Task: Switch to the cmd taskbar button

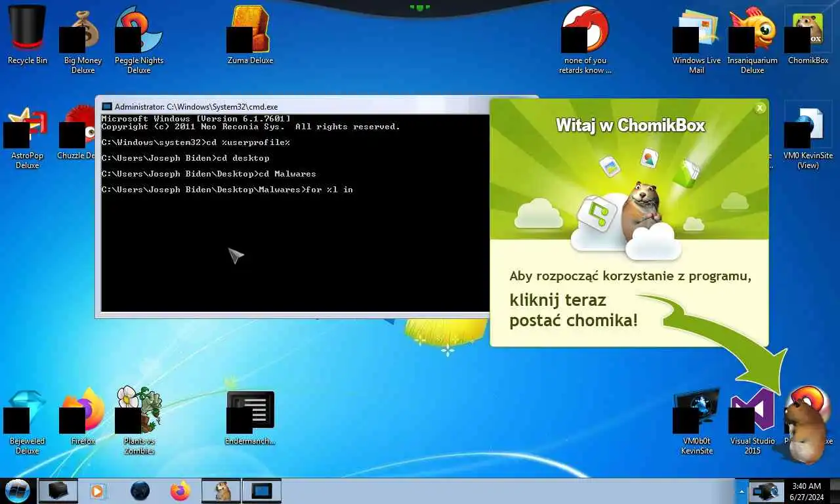Action: click(x=262, y=491)
